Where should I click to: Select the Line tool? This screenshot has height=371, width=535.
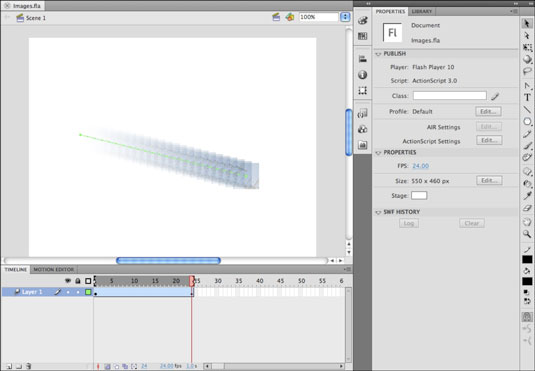[527, 109]
